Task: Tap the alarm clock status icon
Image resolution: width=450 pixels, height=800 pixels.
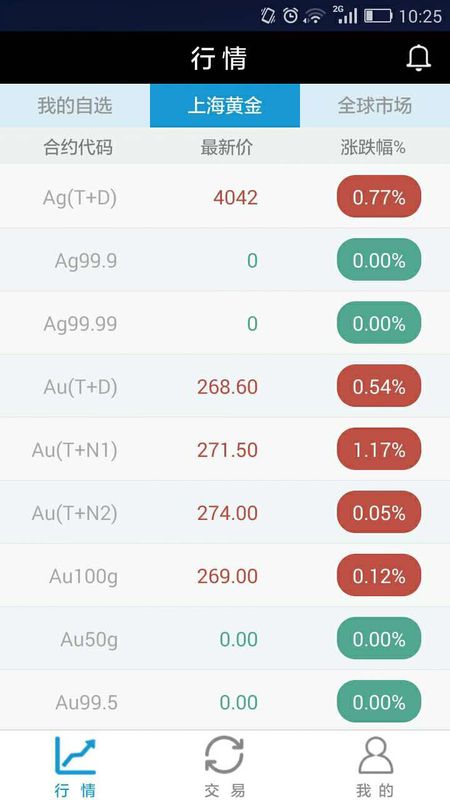Action: (x=290, y=16)
